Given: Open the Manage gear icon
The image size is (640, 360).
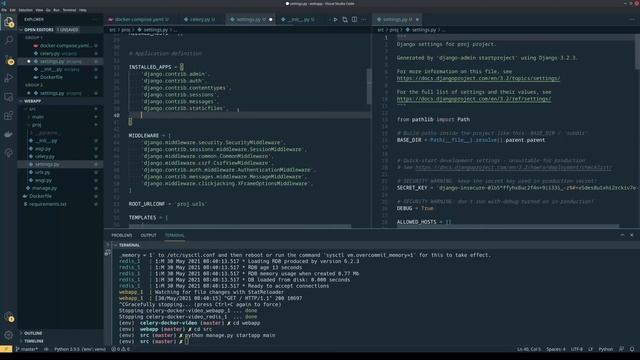Looking at the screenshot, I should (x=9, y=335).
